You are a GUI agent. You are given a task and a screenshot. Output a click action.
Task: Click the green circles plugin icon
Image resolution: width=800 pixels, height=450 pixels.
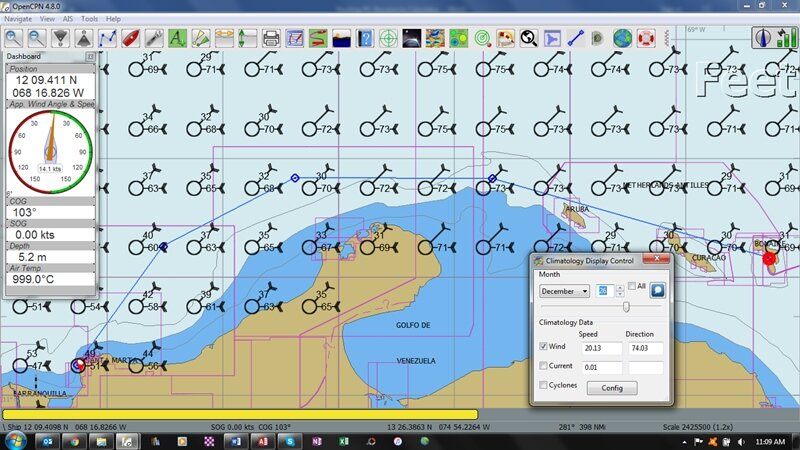pyautogui.click(x=459, y=38)
